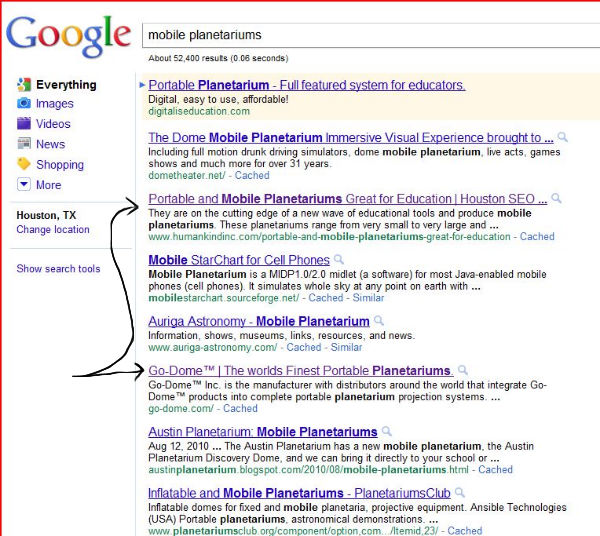Open Cached link for planetariumsclub.org
Viewport: 600px width, 536px height.
pos(465,531)
